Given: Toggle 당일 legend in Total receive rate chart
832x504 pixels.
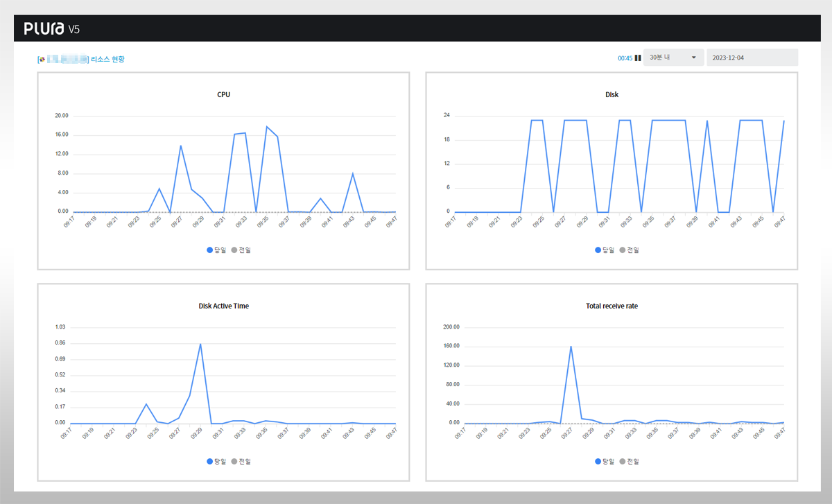Looking at the screenshot, I should tap(606, 461).
